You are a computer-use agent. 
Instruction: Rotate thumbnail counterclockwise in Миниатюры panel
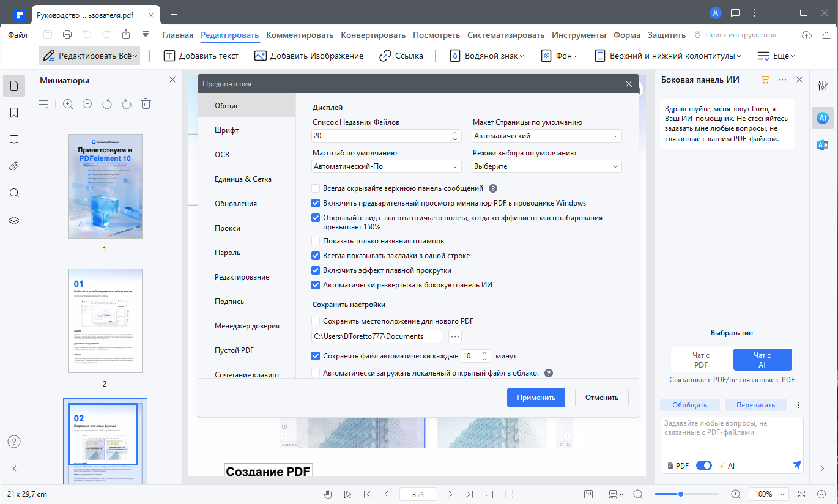107,105
